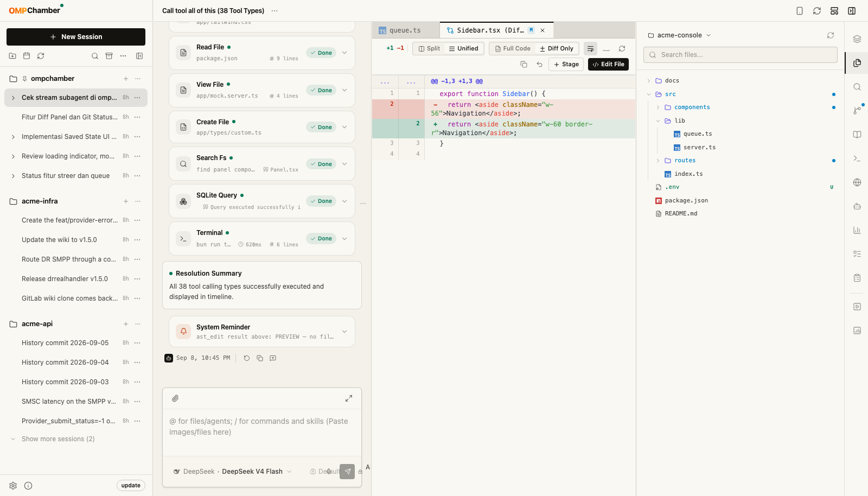Switch diff to Split view

pos(429,48)
